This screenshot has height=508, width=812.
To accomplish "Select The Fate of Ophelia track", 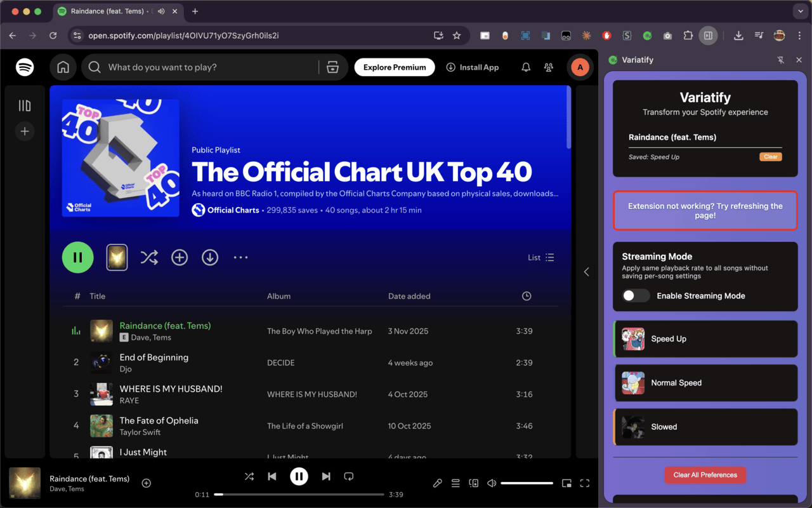I will pos(159,420).
